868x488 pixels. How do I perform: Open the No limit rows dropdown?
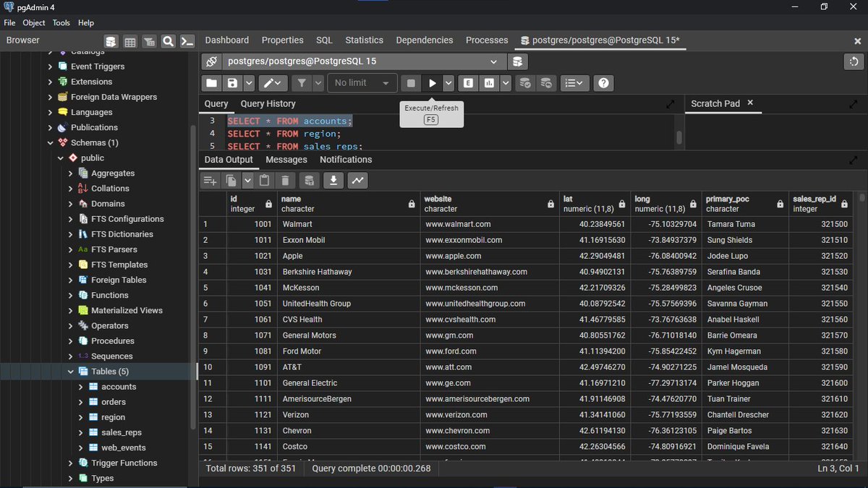[362, 83]
